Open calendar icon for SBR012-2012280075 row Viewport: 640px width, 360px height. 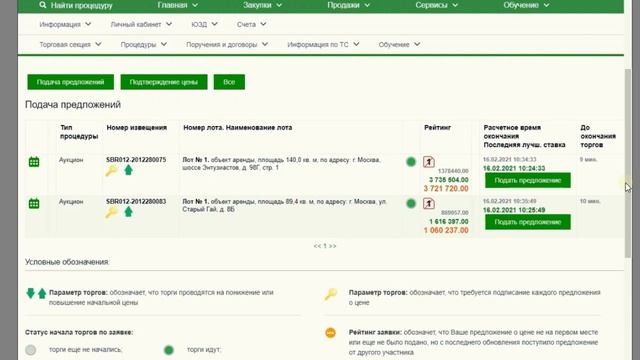(34, 162)
